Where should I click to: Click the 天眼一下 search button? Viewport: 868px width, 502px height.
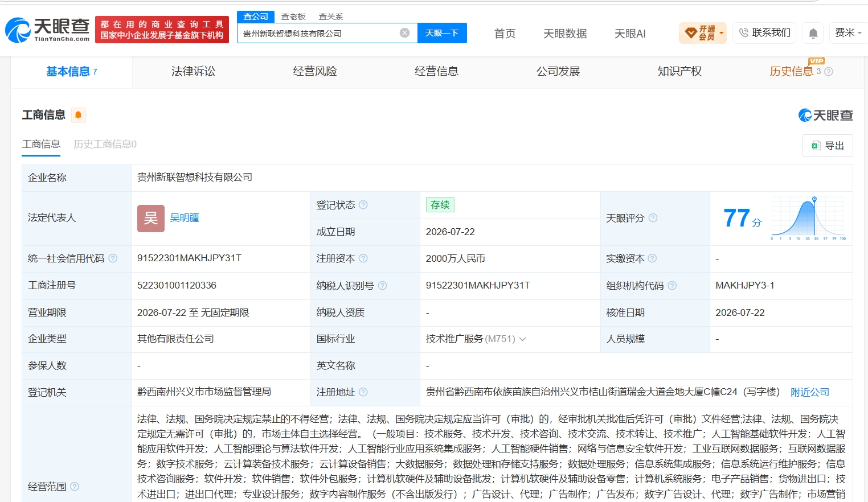point(442,33)
